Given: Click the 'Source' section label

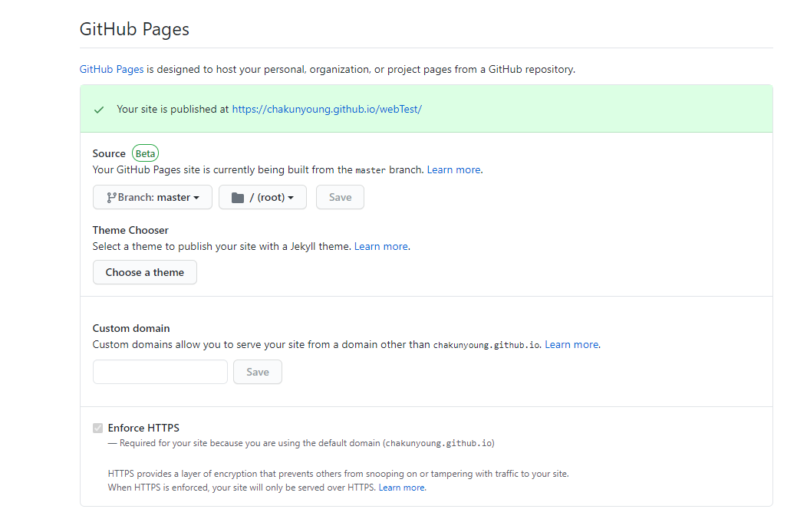Looking at the screenshot, I should pyautogui.click(x=109, y=153).
